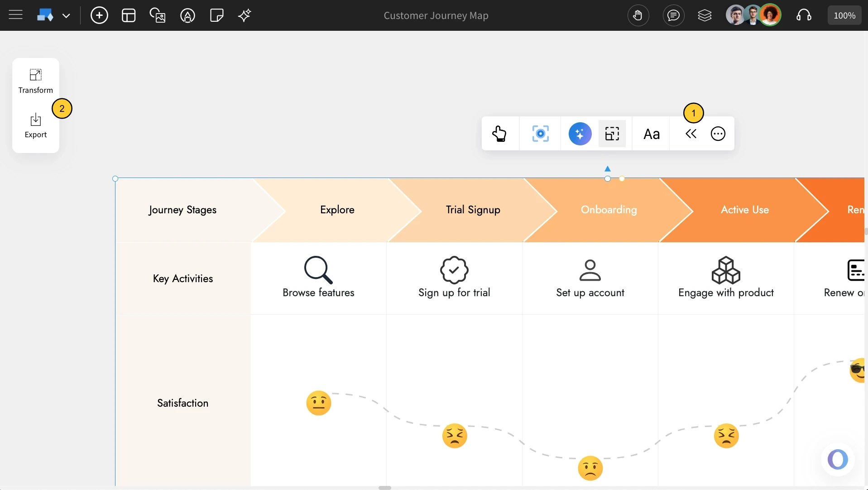Click the Transform option
Screen dimensions: 868x490
36,81
